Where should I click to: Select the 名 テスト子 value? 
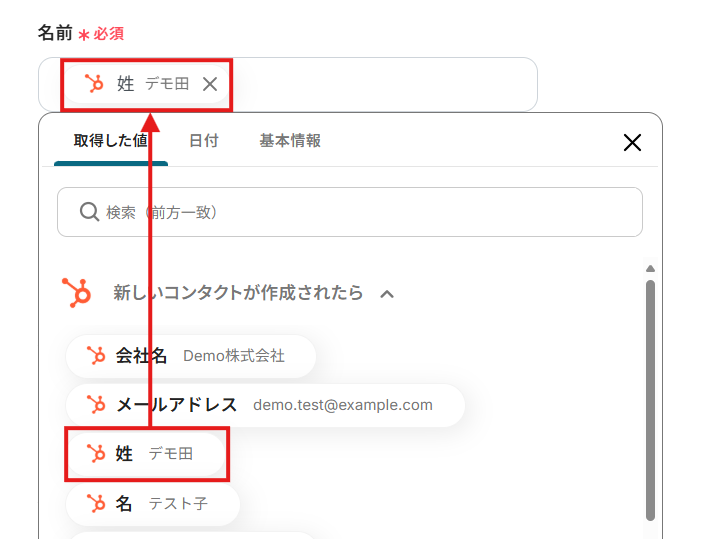[153, 504]
